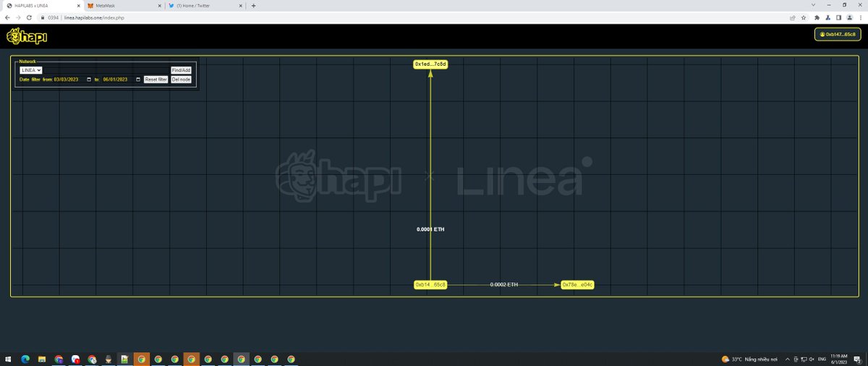The width and height of the screenshot is (868, 366).
Task: Open calendar picker for the to date
Action: click(x=138, y=80)
